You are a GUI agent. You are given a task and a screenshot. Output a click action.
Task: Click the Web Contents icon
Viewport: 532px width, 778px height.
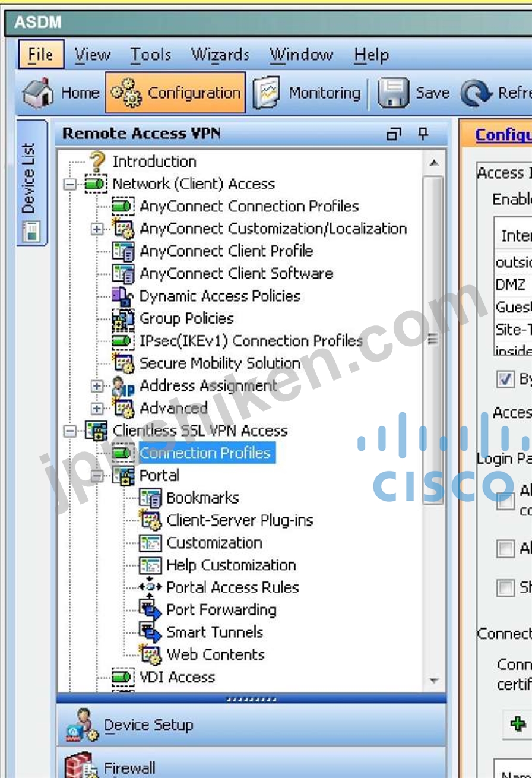point(150,655)
